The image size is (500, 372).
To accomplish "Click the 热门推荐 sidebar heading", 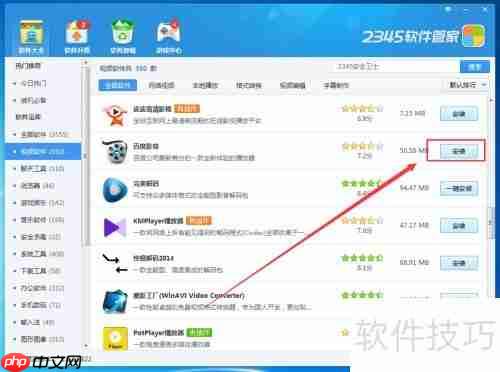I will (x=28, y=66).
